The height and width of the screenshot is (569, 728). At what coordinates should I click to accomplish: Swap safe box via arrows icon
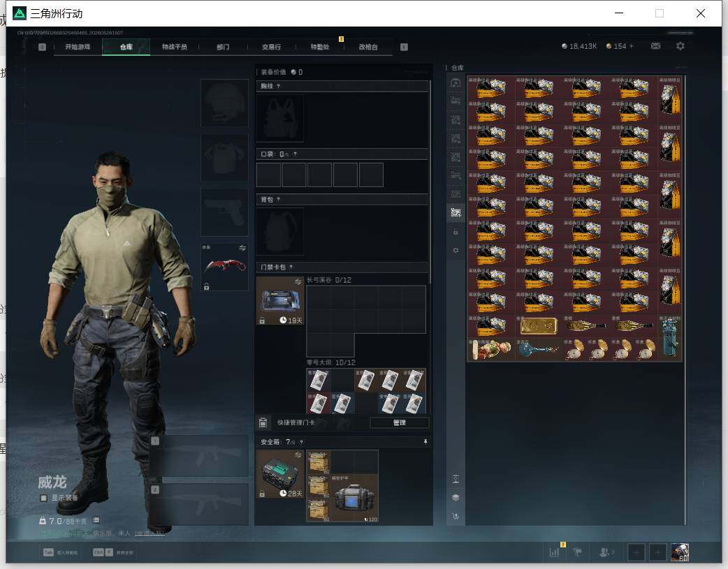[298, 455]
